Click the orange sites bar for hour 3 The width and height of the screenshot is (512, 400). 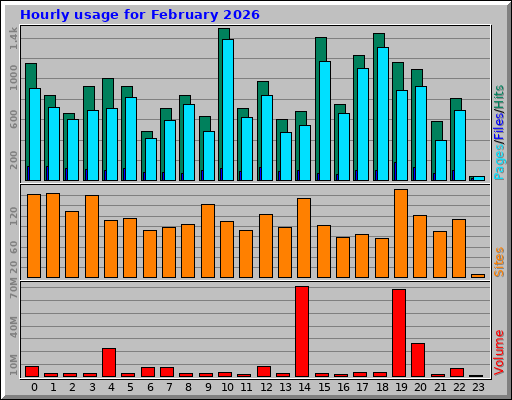[x=92, y=236]
